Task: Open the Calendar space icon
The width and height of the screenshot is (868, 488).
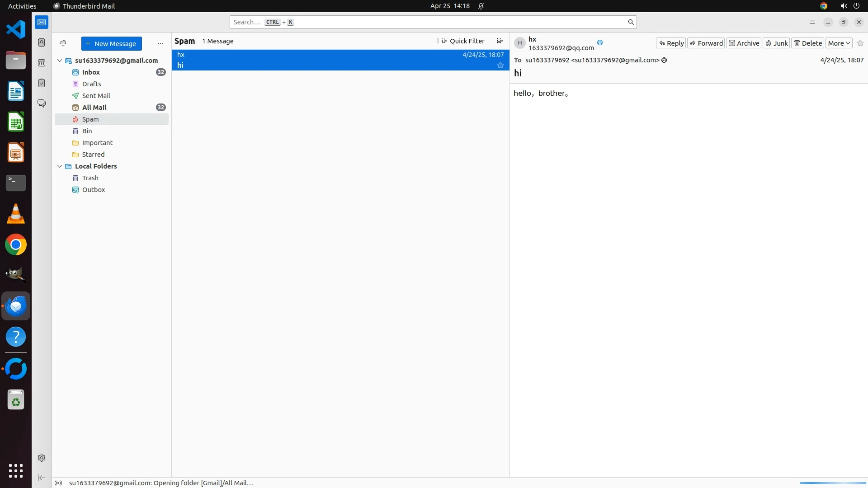Action: pos(42,63)
